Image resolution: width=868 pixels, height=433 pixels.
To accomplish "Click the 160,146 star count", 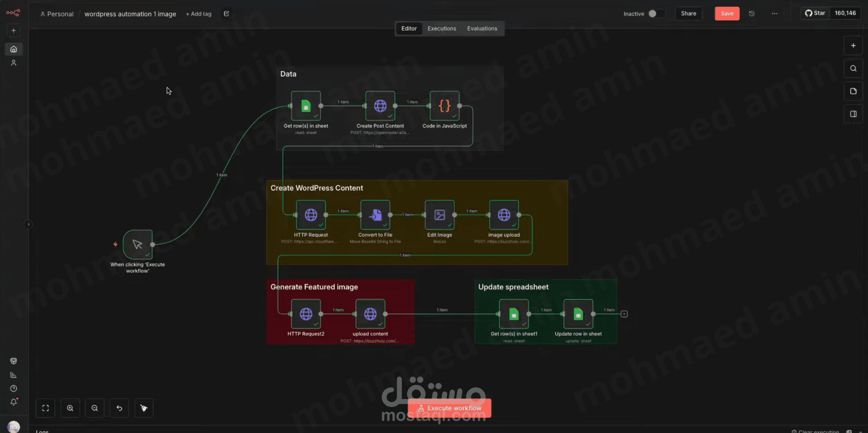I will pos(845,13).
